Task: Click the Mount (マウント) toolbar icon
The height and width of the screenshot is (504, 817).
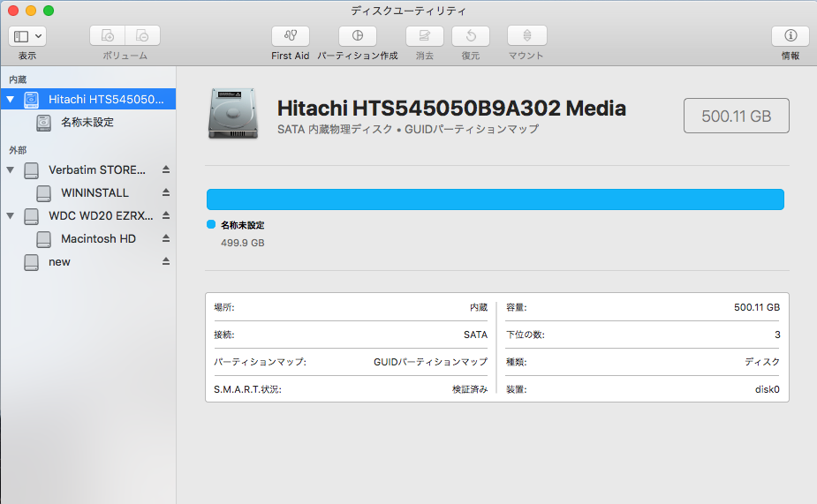Action: coord(526,36)
